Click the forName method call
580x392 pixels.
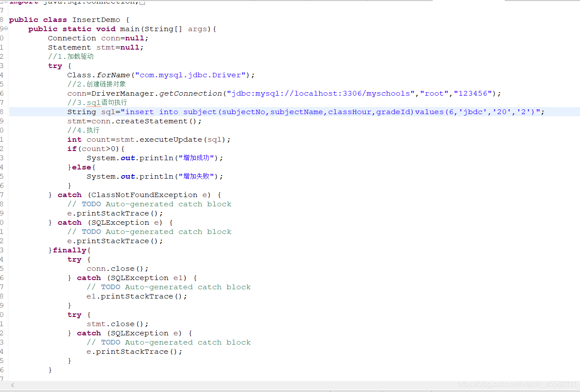point(113,75)
